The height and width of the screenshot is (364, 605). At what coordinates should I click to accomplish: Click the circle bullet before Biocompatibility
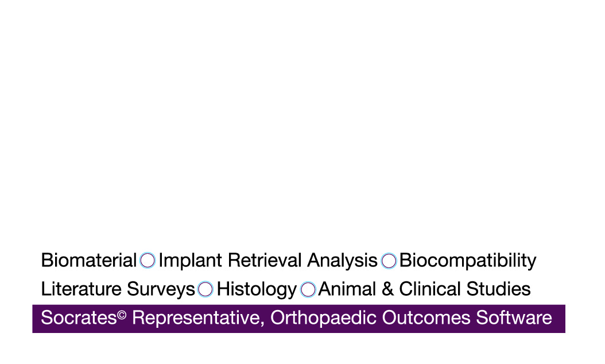[x=389, y=261]
